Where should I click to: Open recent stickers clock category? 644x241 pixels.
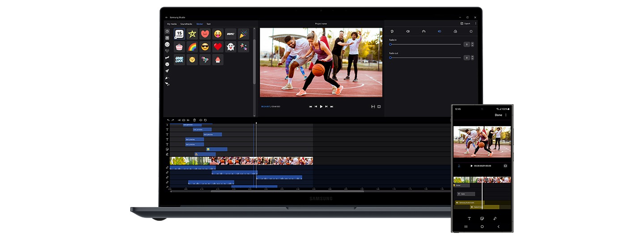pyautogui.click(x=167, y=31)
